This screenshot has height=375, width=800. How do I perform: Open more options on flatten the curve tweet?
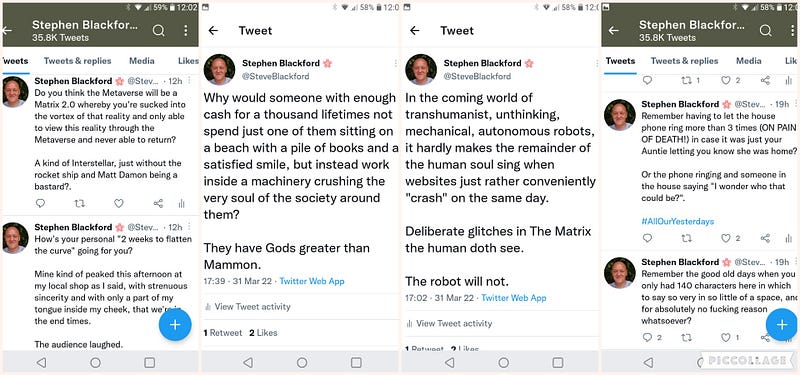pos(190,227)
